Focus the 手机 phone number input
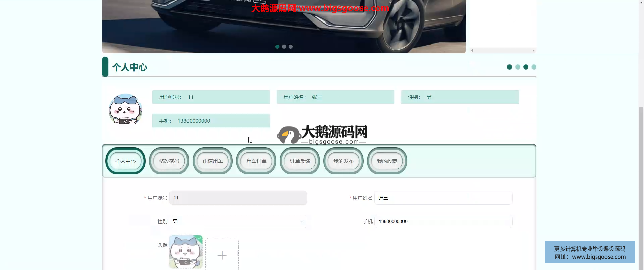The height and width of the screenshot is (270, 644). click(x=443, y=221)
